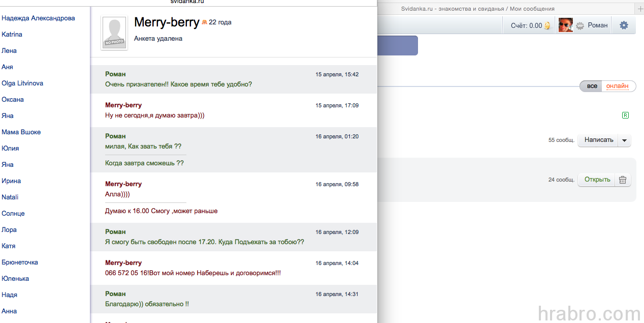Click the coin icon beside account balance
The height and width of the screenshot is (323, 644).
click(547, 25)
